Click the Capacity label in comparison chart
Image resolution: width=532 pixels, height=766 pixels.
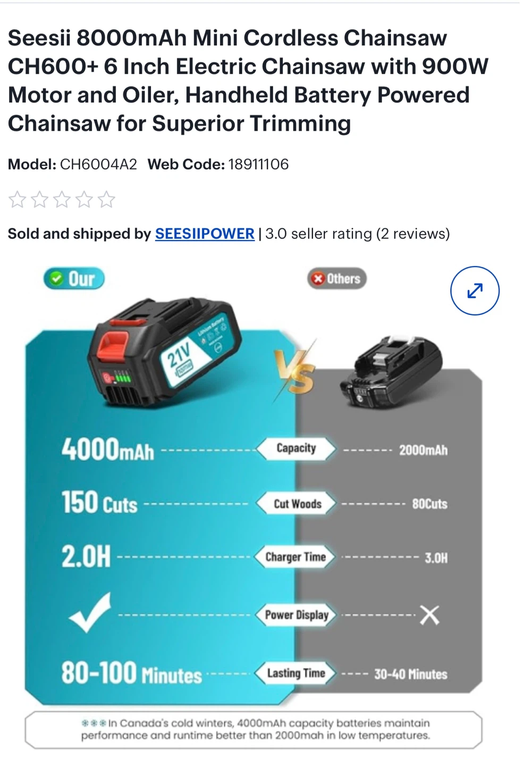pos(296,448)
